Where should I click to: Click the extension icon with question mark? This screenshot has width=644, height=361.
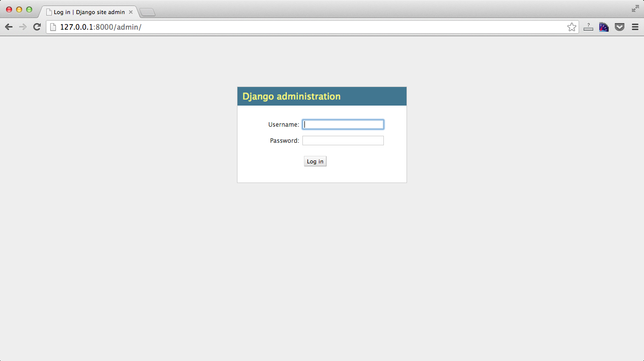pyautogui.click(x=588, y=27)
